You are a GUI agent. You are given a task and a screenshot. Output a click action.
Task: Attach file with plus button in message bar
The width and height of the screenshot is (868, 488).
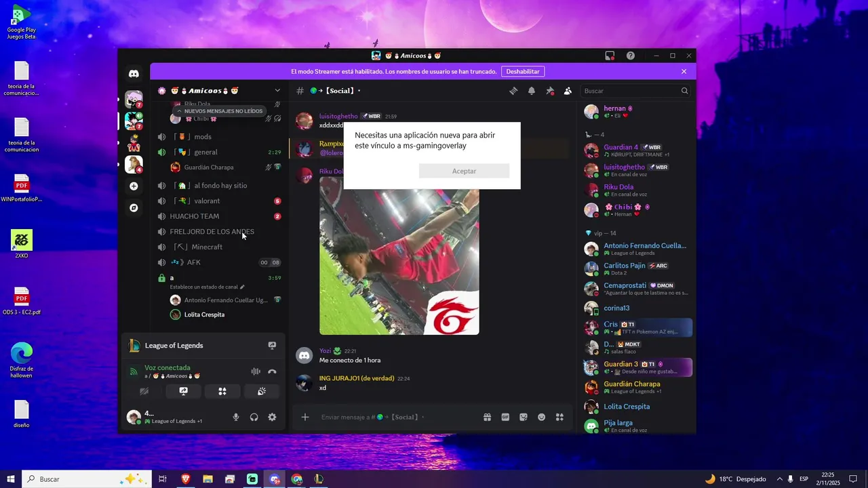pyautogui.click(x=305, y=418)
